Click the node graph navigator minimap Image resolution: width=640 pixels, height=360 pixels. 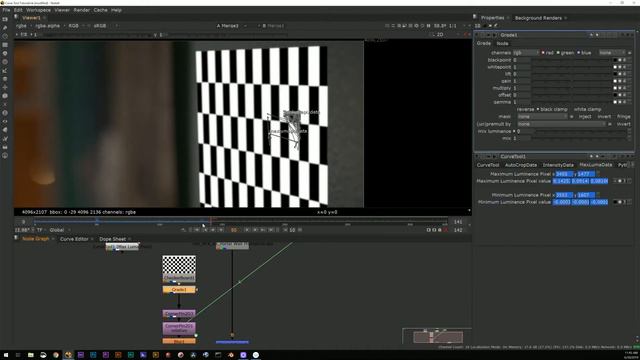click(x=437, y=336)
